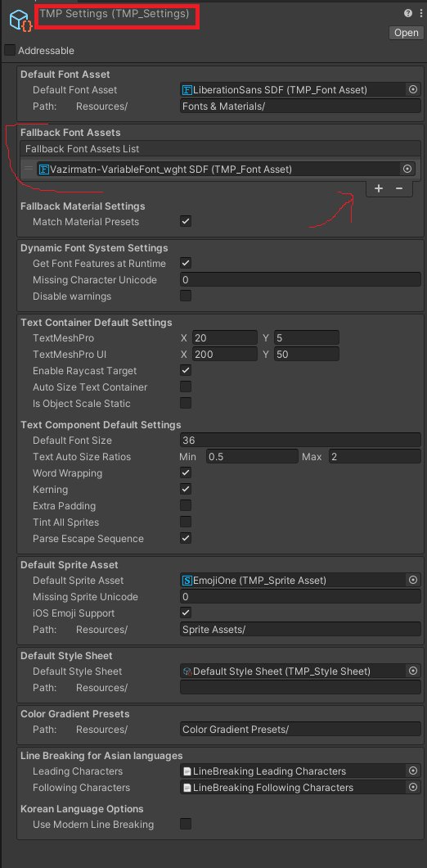Image resolution: width=427 pixels, height=868 pixels.
Task: Edit the Fonts & Materials path field
Action: pyautogui.click(x=300, y=106)
